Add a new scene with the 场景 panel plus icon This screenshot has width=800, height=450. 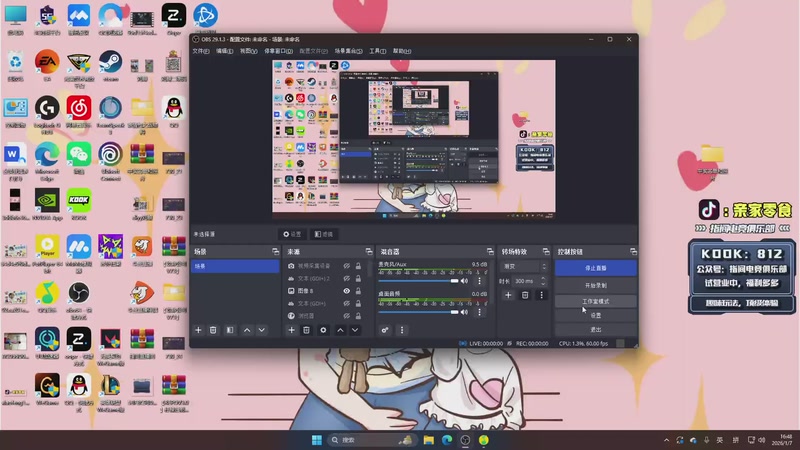tap(198, 330)
